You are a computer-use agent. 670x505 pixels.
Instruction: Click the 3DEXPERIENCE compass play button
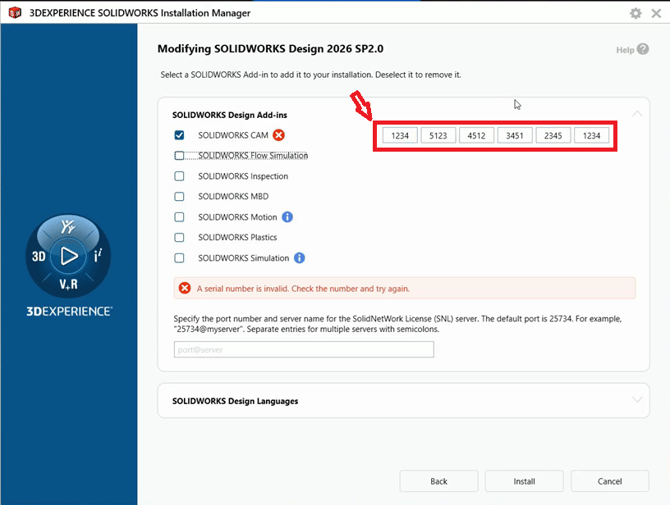68,256
